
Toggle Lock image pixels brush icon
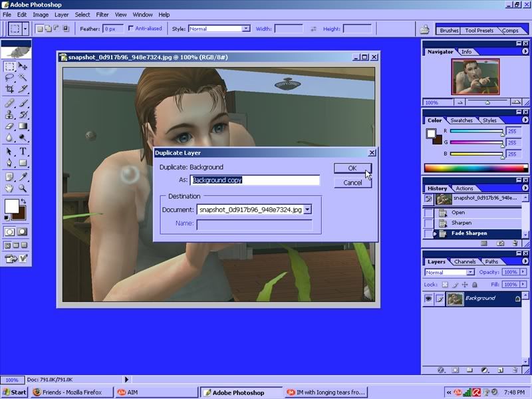[x=455, y=285]
